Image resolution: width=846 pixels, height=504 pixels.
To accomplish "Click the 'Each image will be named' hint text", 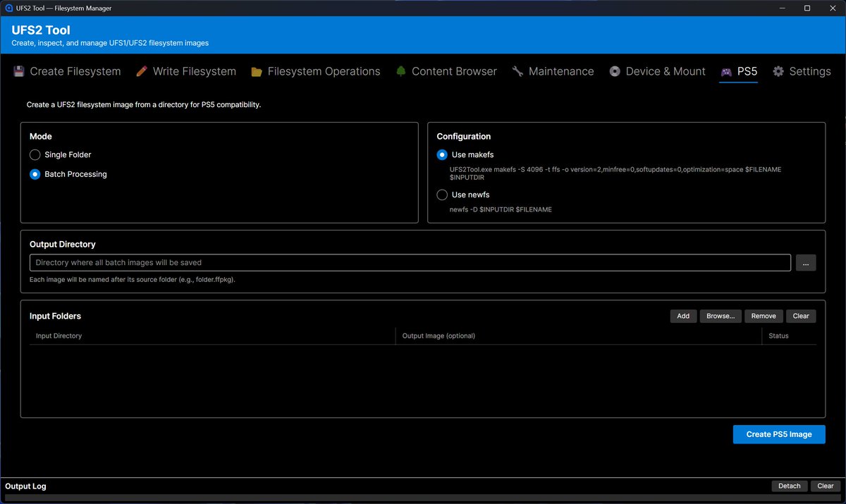I will [133, 280].
